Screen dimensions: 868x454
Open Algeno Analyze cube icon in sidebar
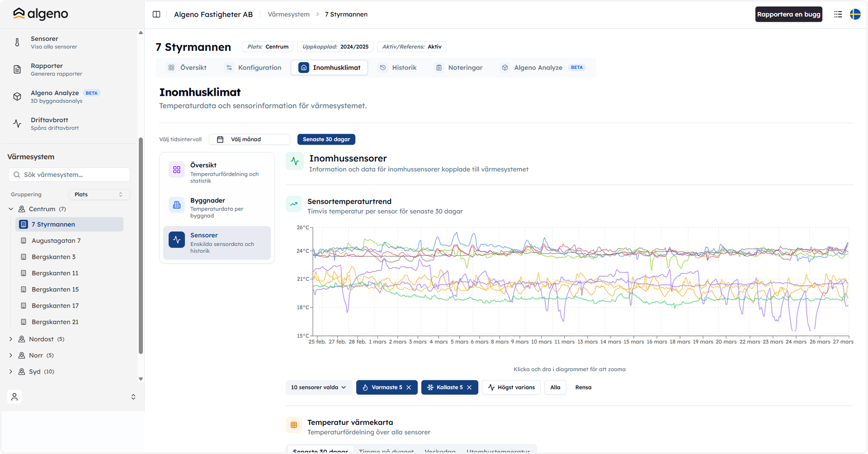(17, 97)
